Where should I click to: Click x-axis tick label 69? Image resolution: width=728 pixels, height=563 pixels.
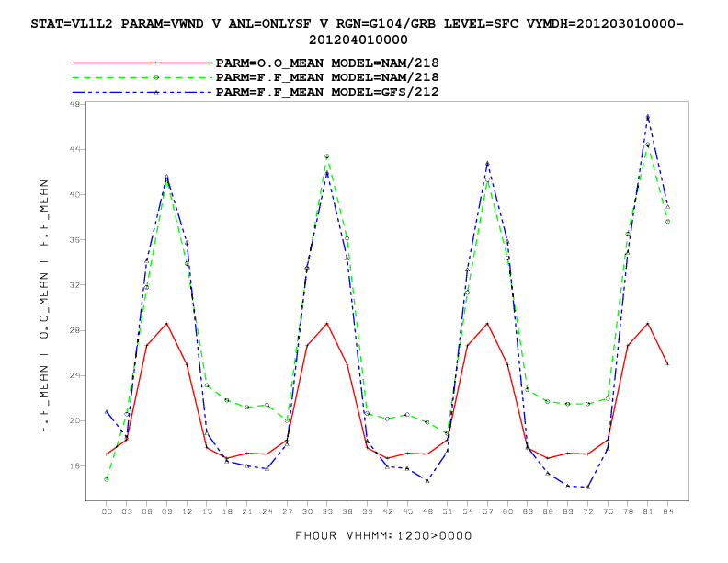(567, 511)
